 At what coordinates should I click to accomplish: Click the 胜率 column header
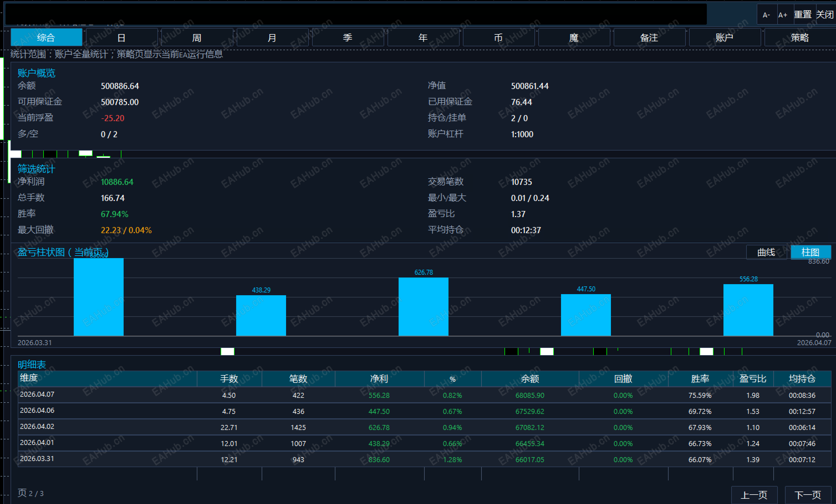pos(700,378)
